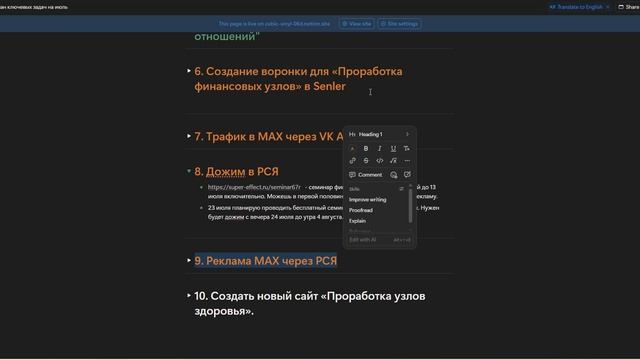
Task: Expand toggle heading 6 Создание воронки
Action: coord(189,71)
